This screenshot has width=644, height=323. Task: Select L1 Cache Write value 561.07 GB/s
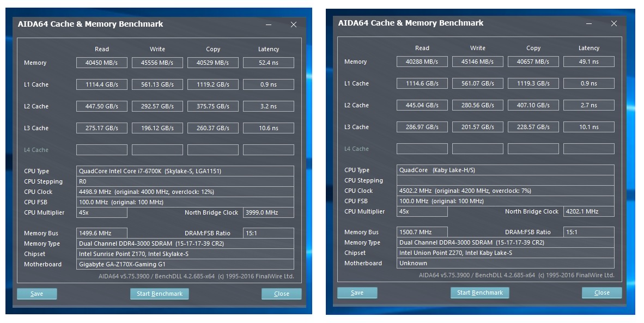point(478,83)
